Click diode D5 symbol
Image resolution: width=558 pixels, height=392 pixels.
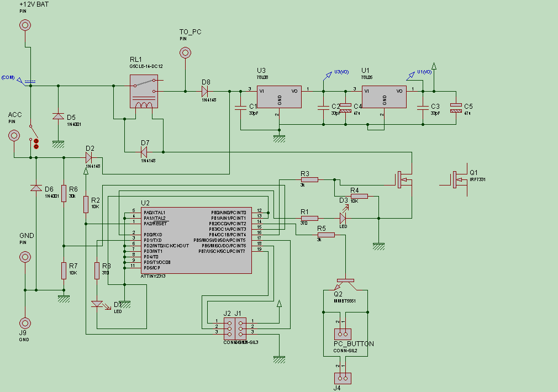tap(58, 116)
